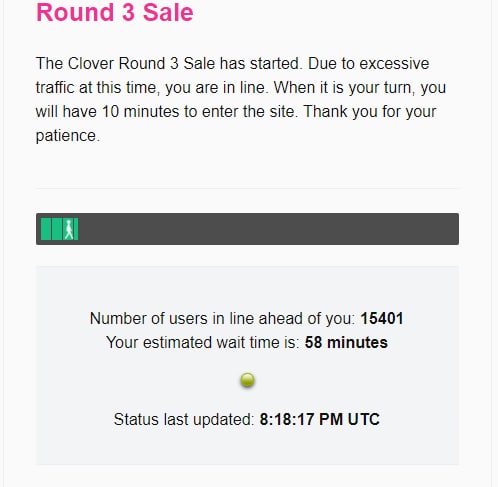Image resolution: width=498 pixels, height=487 pixels.
Task: Click the 'Round 3 Sale' heading
Action: tap(115, 12)
